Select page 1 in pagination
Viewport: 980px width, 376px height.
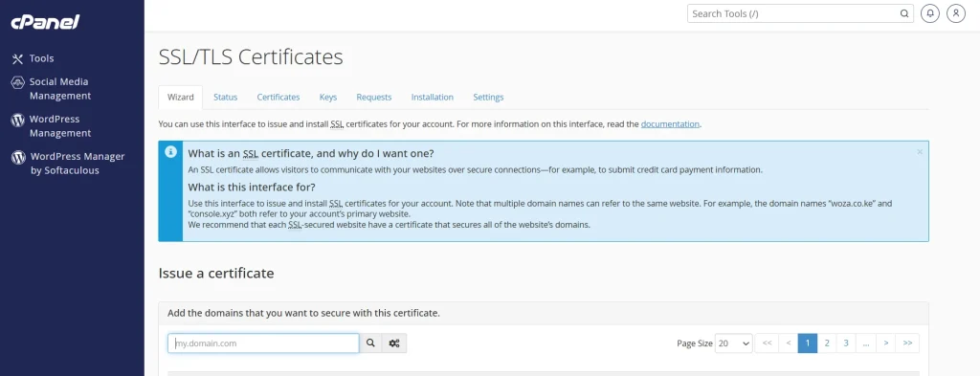click(808, 343)
